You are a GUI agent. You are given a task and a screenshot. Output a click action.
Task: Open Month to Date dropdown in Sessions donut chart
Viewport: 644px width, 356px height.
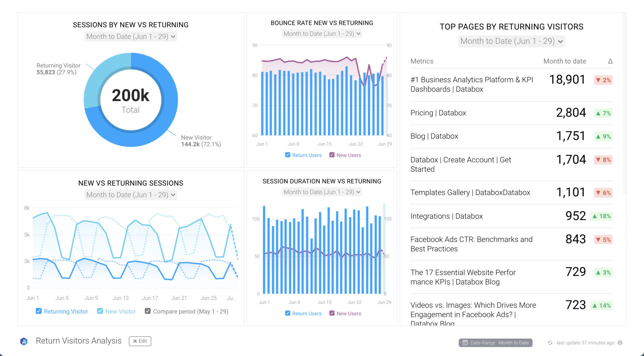130,36
